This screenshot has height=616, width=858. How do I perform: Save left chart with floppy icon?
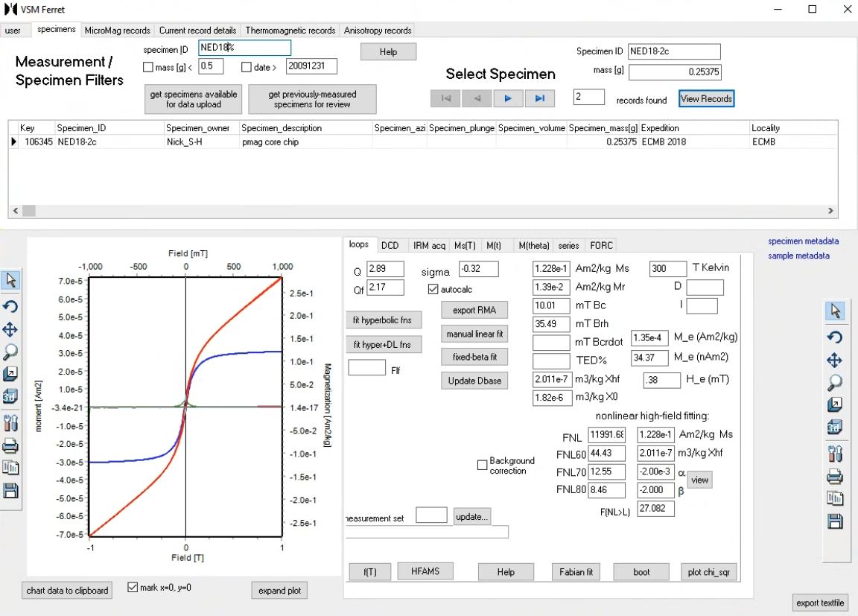click(10, 491)
